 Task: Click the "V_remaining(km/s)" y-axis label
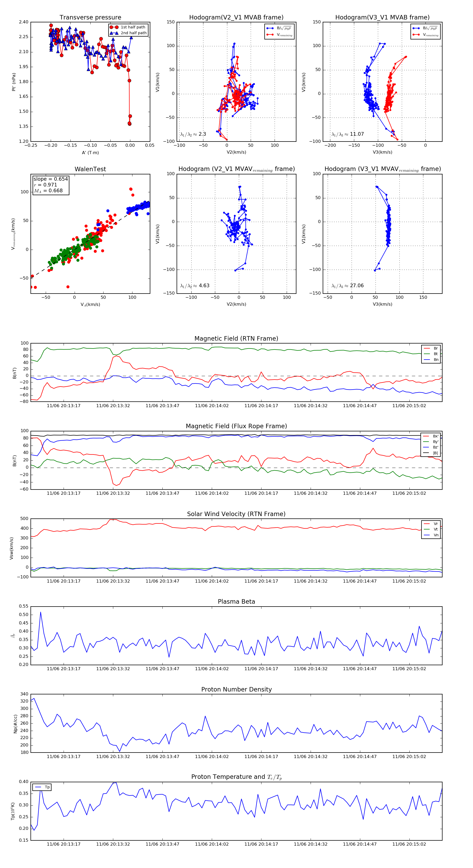[x=13, y=234]
